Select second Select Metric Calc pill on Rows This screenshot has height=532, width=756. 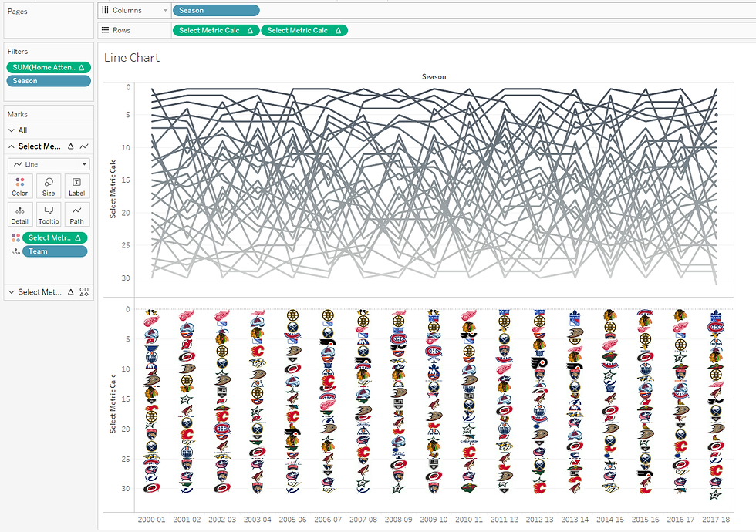click(304, 30)
